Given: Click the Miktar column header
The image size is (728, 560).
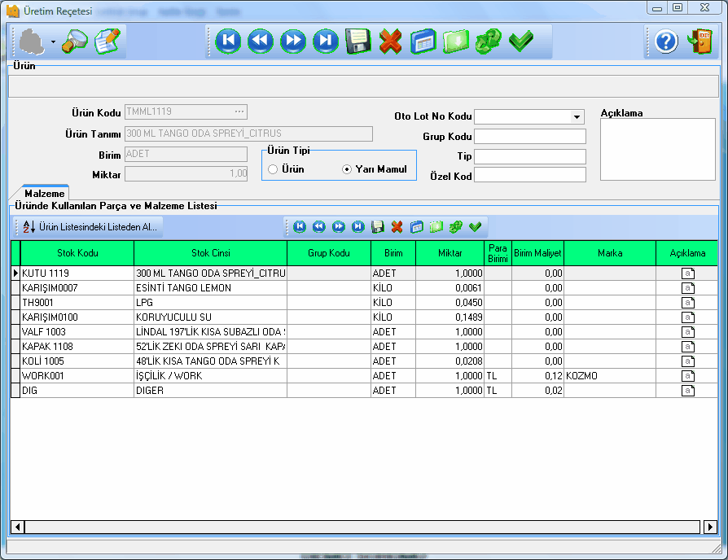Looking at the screenshot, I should coord(450,253).
